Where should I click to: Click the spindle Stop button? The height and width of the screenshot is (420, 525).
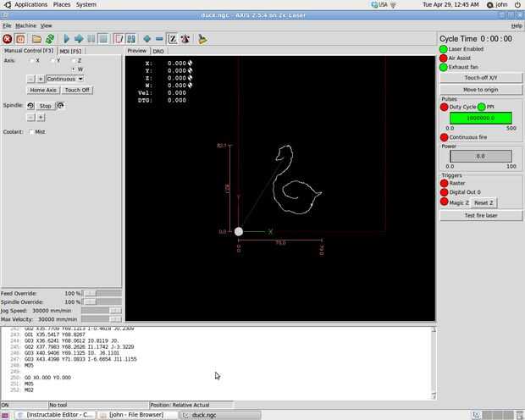pos(45,106)
